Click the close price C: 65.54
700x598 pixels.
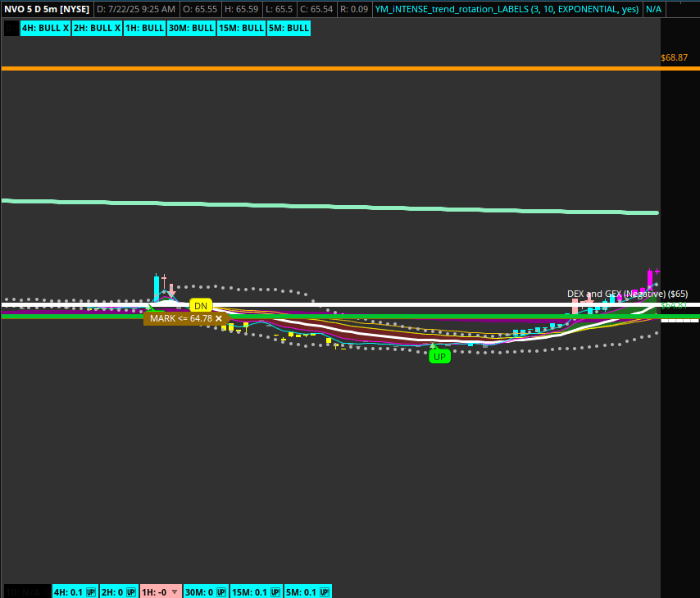pyautogui.click(x=316, y=9)
